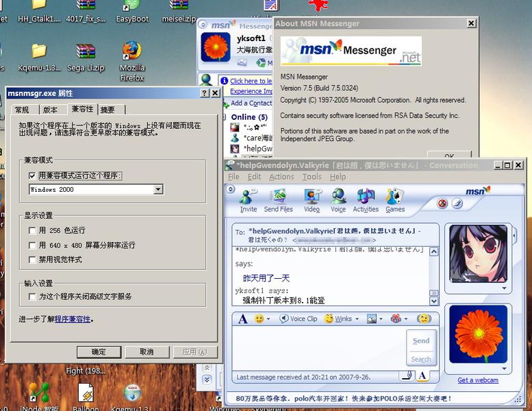The image size is (532, 411).
Task: Open contact display picture options arrow
Action: click(x=504, y=288)
